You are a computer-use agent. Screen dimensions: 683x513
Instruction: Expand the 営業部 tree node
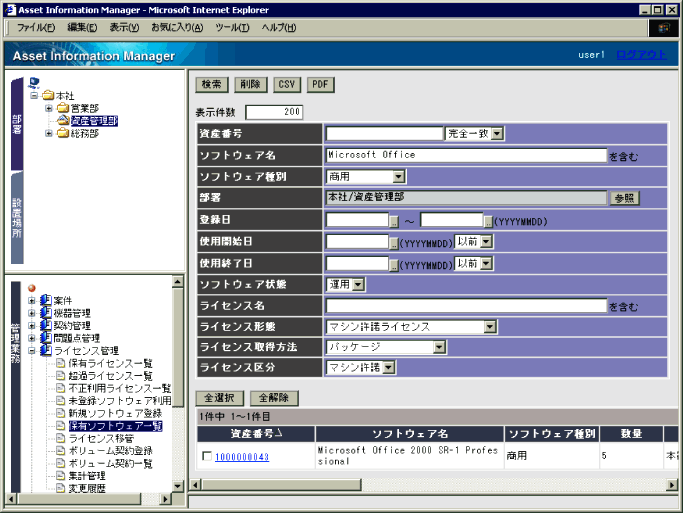pyautogui.click(x=49, y=108)
